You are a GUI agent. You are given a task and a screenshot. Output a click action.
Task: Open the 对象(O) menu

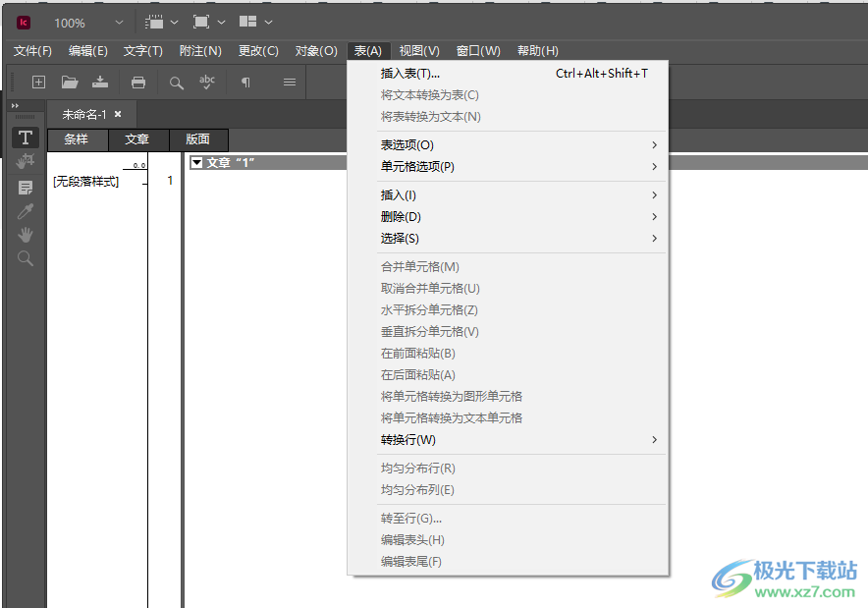coord(316,51)
